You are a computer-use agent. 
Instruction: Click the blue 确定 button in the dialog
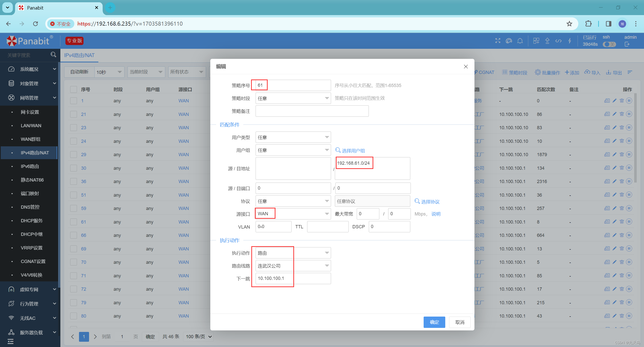[434, 322]
